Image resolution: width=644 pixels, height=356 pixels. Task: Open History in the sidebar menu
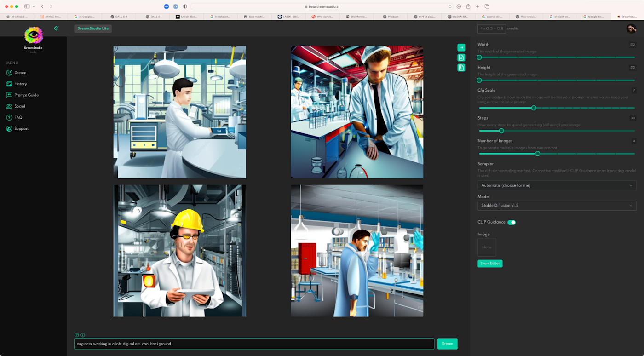point(20,84)
